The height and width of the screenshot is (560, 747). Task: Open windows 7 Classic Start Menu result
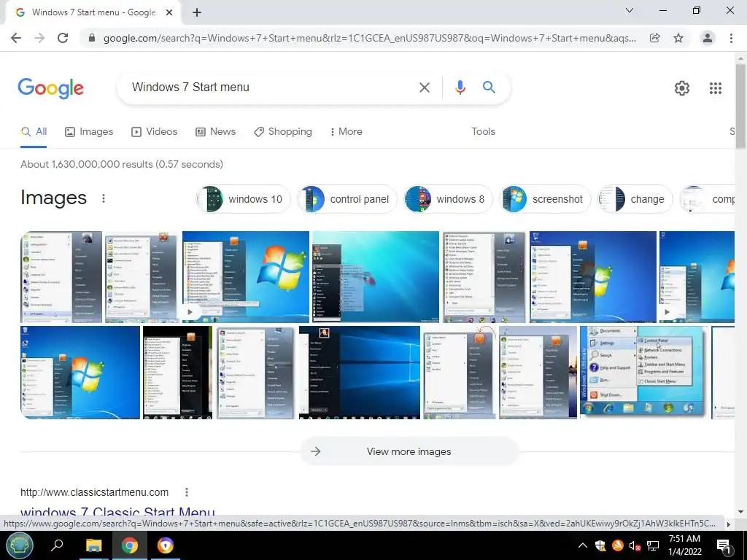[x=117, y=513]
